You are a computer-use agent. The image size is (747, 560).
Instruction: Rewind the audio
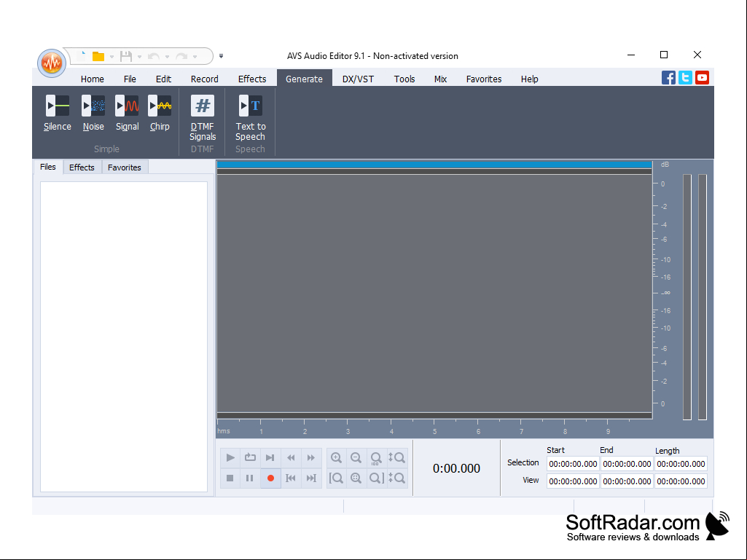point(291,457)
